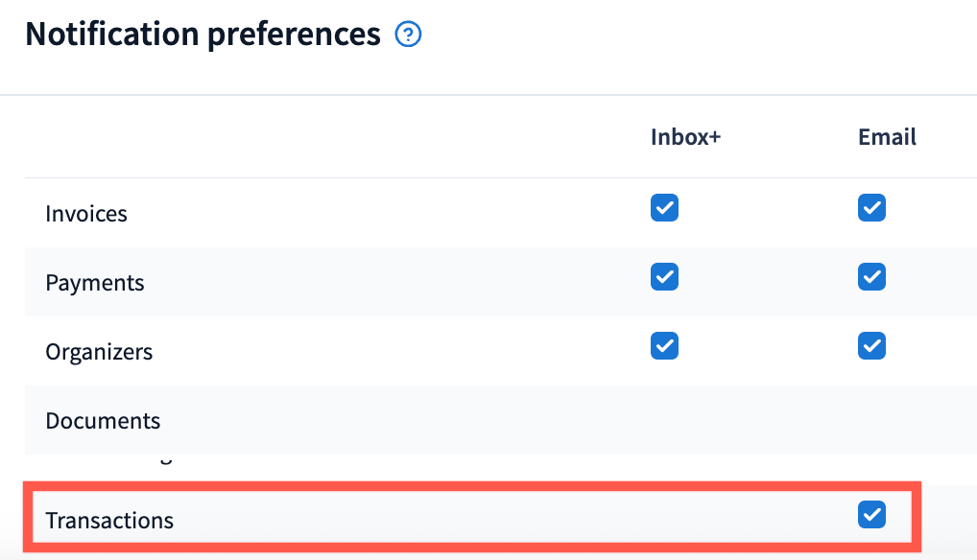Open the Notification preferences help icon
Image resolution: width=977 pixels, height=560 pixels.
click(x=409, y=35)
